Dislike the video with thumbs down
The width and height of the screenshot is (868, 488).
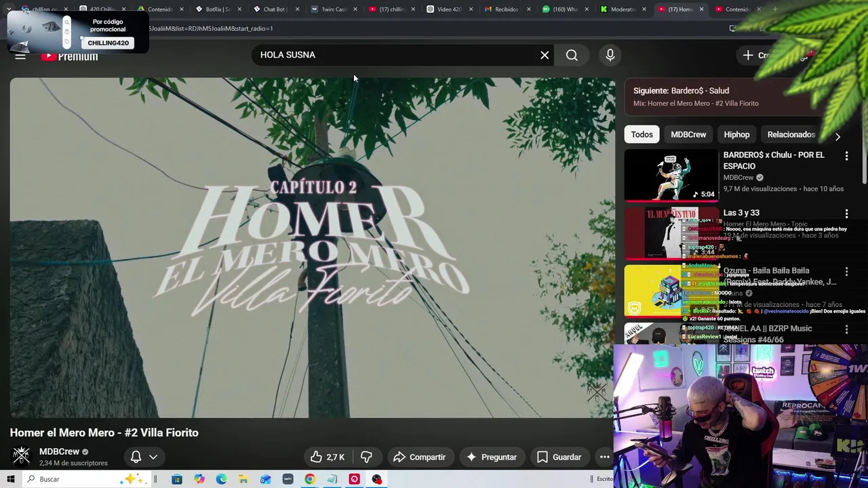(366, 457)
